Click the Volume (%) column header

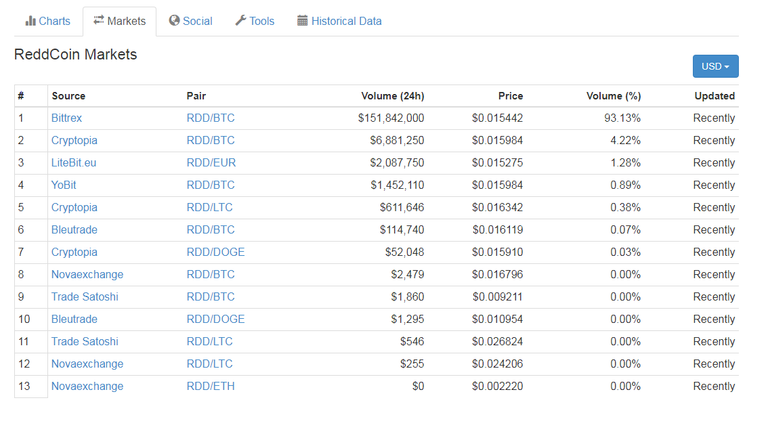614,96
